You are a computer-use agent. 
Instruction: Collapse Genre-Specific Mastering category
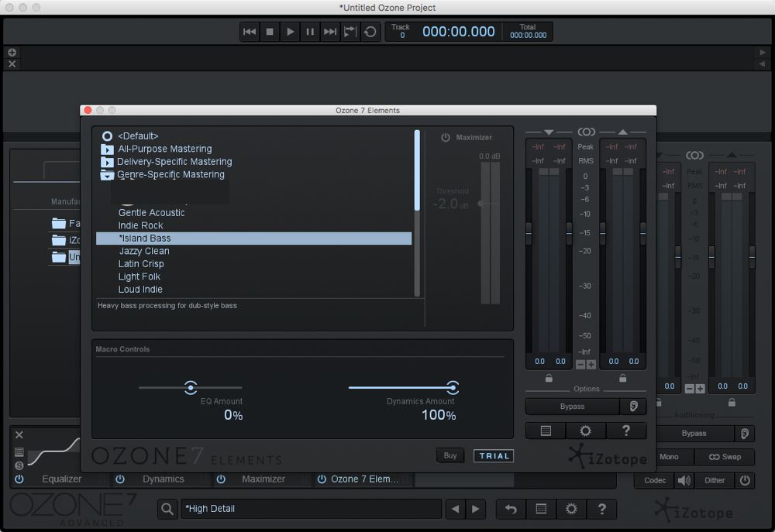(107, 174)
